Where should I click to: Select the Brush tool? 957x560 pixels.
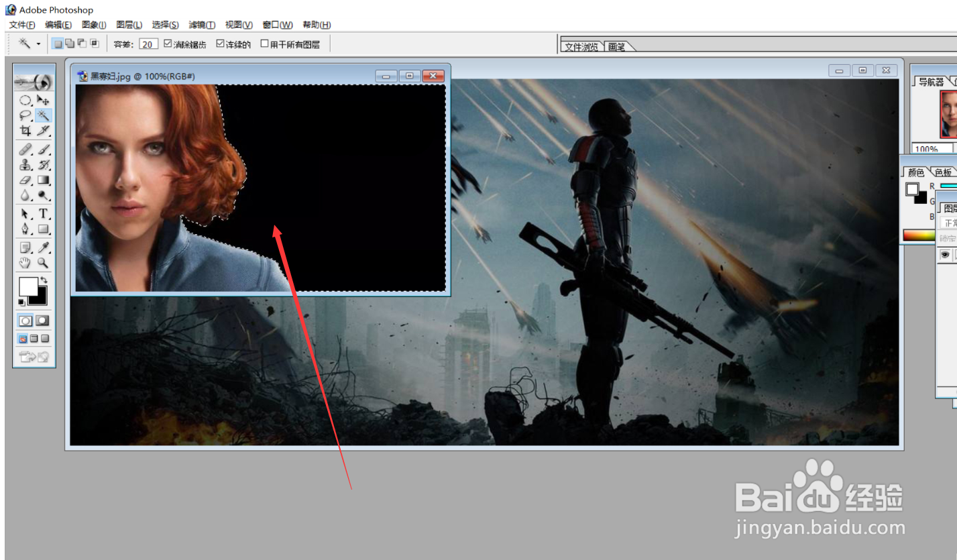[x=44, y=149]
